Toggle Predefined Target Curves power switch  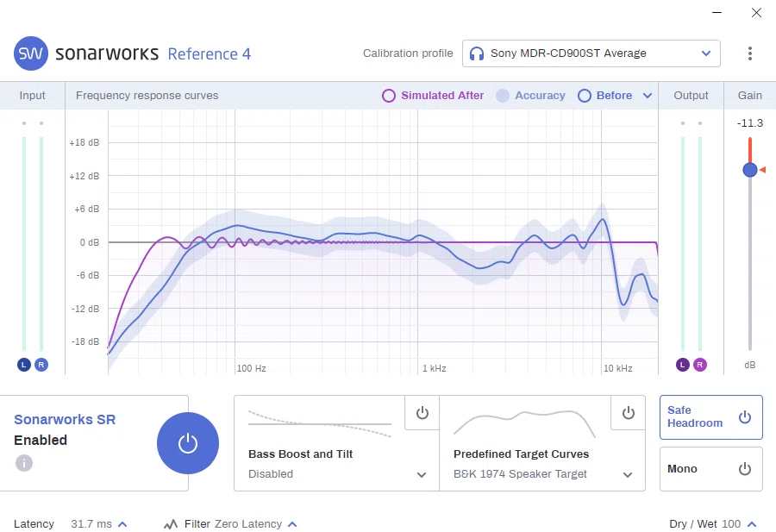click(628, 413)
